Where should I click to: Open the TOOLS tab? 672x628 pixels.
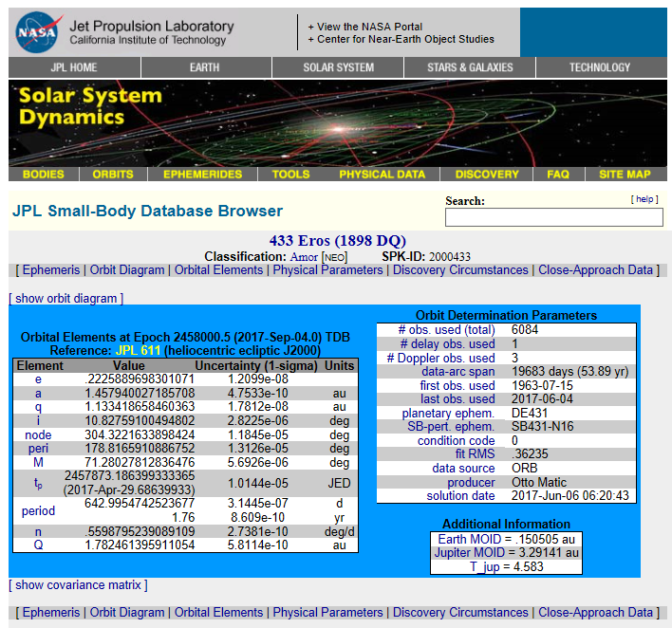pos(290,175)
